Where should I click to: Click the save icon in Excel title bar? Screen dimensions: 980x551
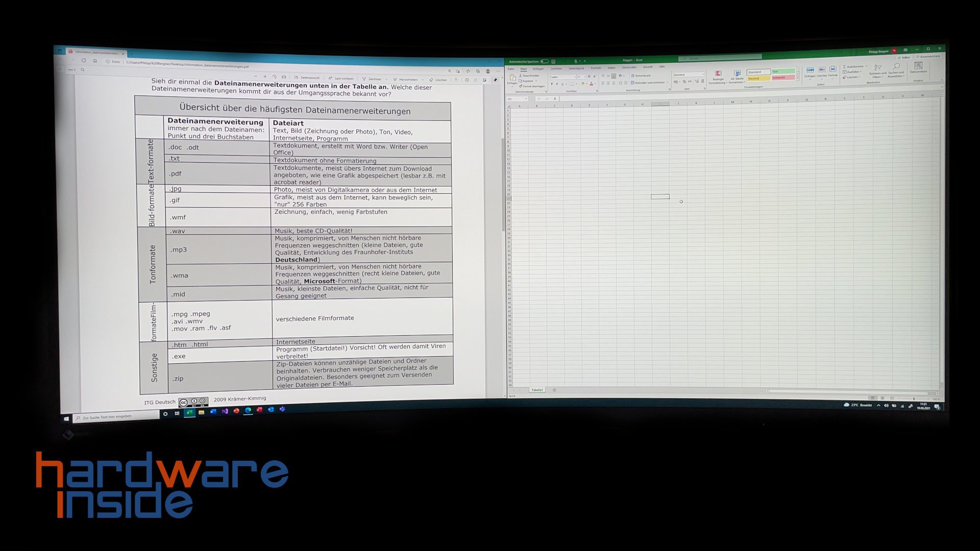pos(553,61)
